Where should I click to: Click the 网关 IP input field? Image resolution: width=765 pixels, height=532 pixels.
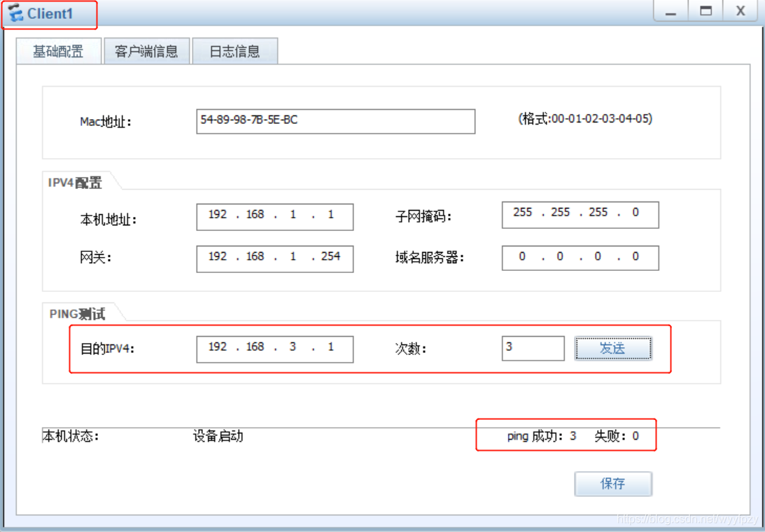click(x=274, y=259)
